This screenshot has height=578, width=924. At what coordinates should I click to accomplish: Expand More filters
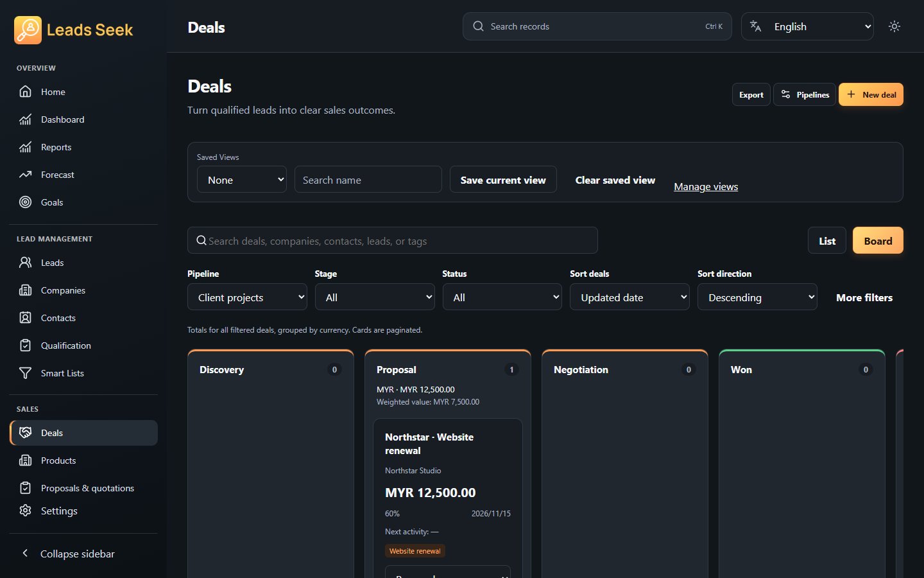click(864, 297)
